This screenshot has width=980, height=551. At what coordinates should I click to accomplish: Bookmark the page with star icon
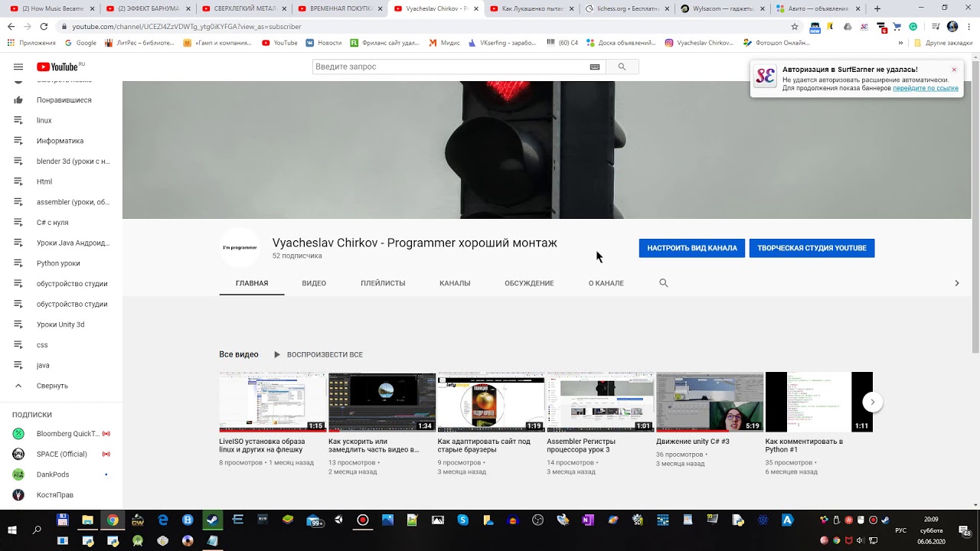[795, 26]
